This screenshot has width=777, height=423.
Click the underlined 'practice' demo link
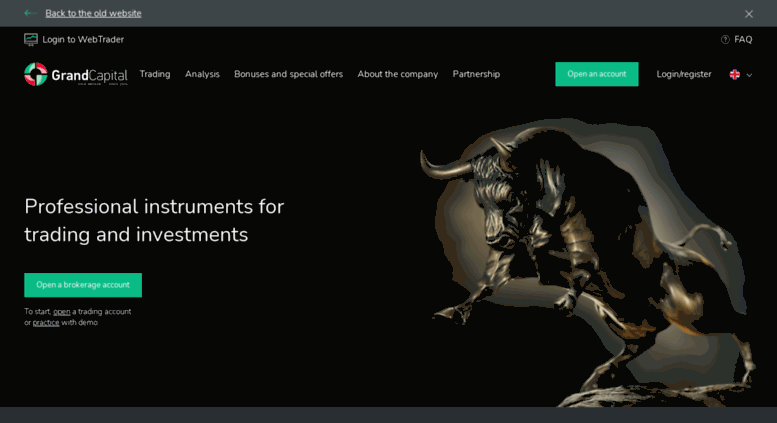[46, 322]
